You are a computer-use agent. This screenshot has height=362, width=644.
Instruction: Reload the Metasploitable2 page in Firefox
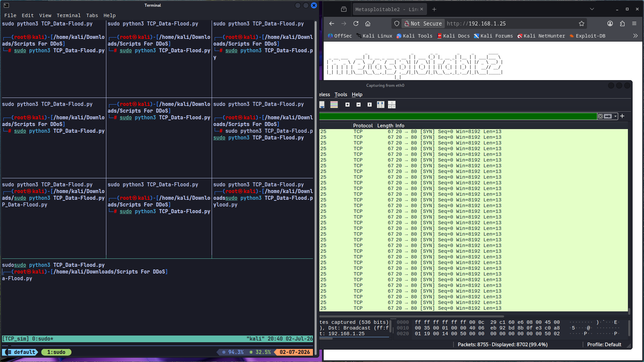[356, 23]
